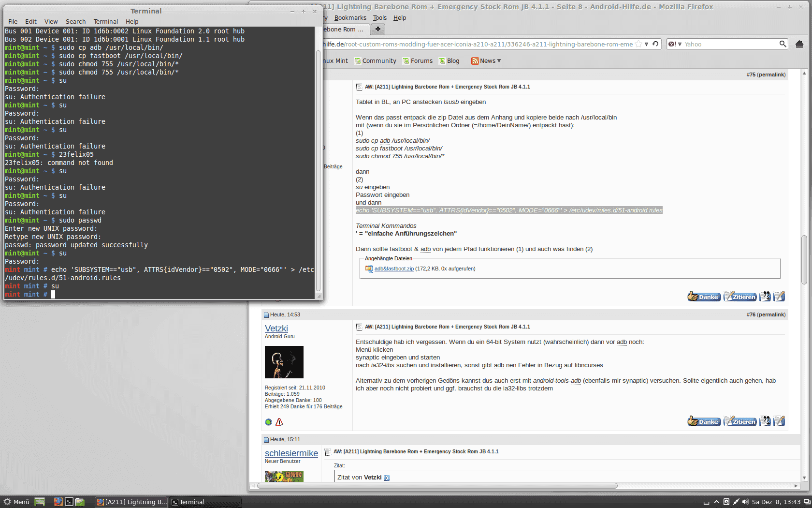
Task: Report post #76 with warning triangle icon
Action: click(279, 422)
